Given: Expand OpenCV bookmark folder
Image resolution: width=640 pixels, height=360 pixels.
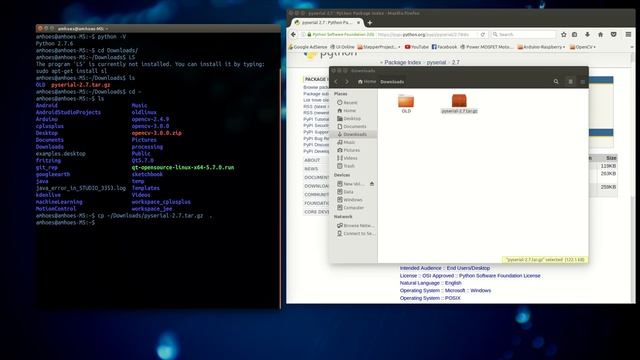Looking at the screenshot, I should pos(583,47).
